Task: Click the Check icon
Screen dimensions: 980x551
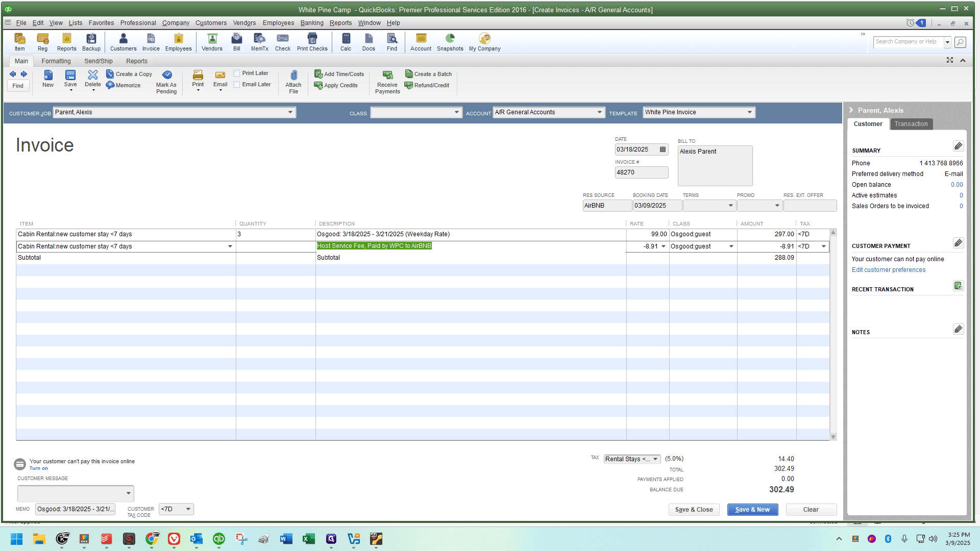Action: (282, 42)
